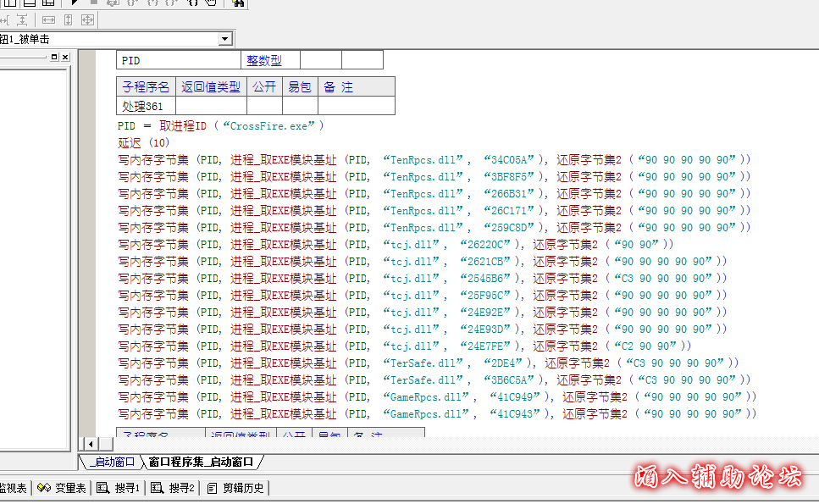Click the make same height alignment icon
The width and height of the screenshot is (819, 504).
click(68, 19)
